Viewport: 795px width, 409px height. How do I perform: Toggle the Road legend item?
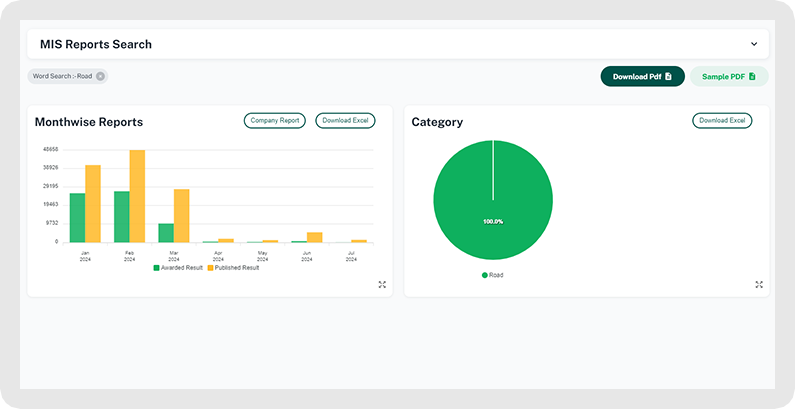coord(492,275)
